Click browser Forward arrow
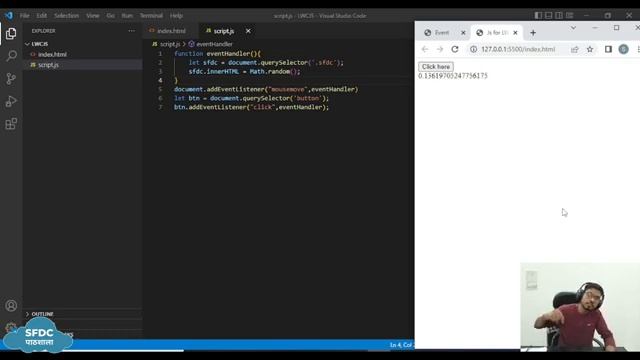 pyautogui.click(x=440, y=49)
